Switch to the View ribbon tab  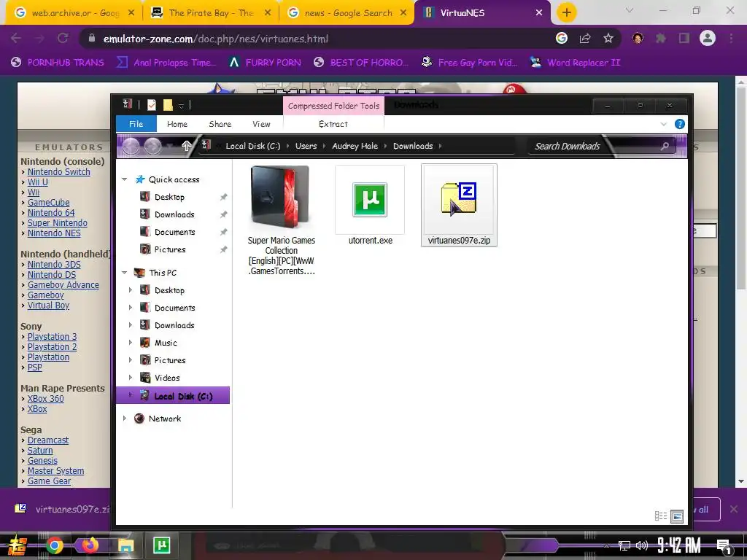[261, 124]
